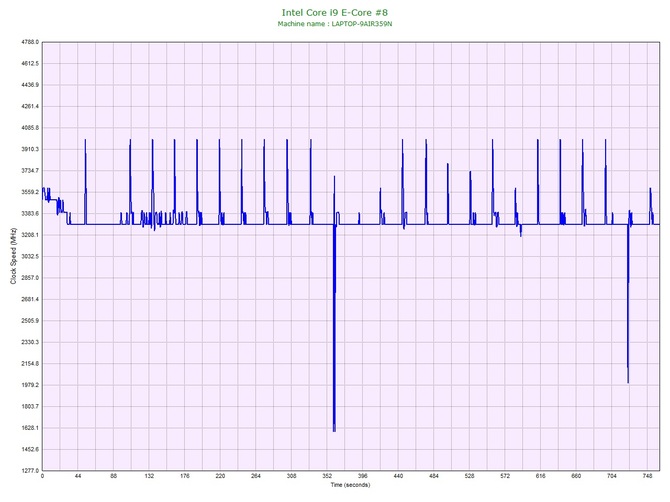Click the 2857.0 y-axis value
Screen dimensions: 670x502
tap(30, 278)
